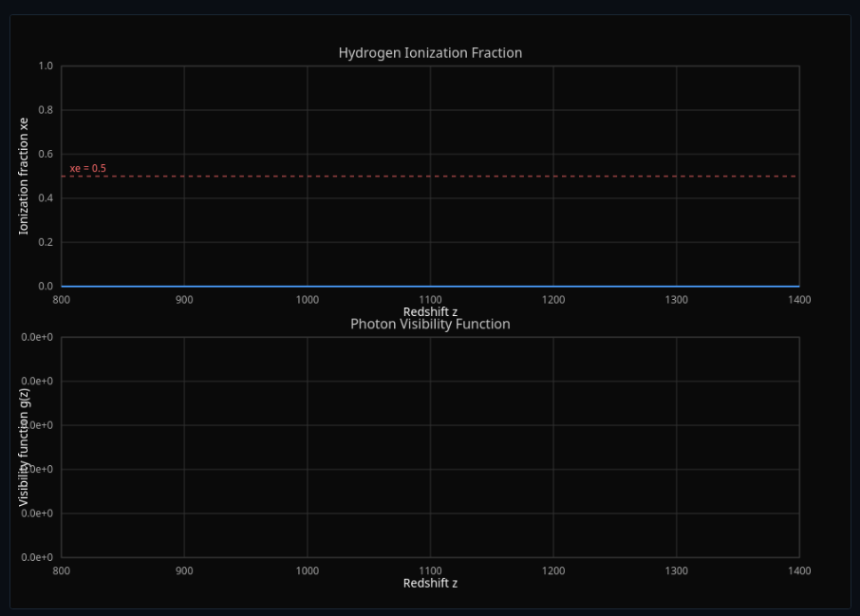Click the 1.0 tick on ionization y-axis
Viewport: 860px width, 616px height.
pyautogui.click(x=46, y=66)
